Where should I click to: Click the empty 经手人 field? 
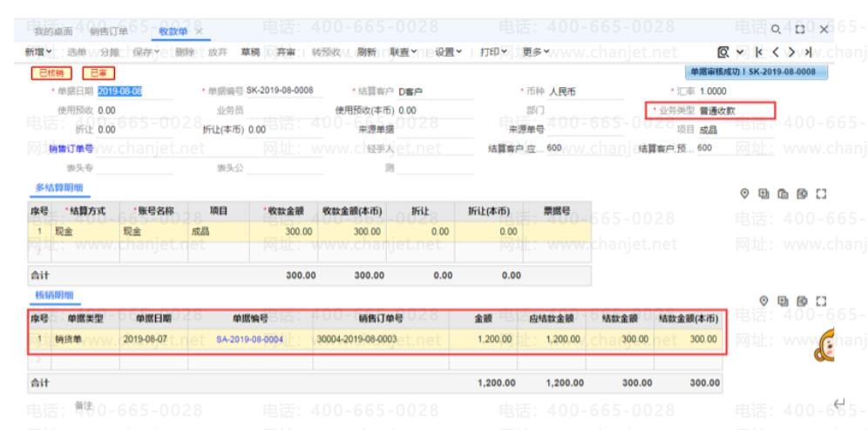pyautogui.click(x=435, y=148)
